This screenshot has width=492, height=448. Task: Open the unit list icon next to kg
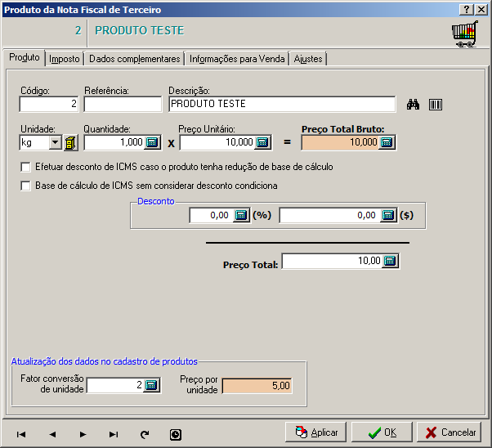click(70, 143)
